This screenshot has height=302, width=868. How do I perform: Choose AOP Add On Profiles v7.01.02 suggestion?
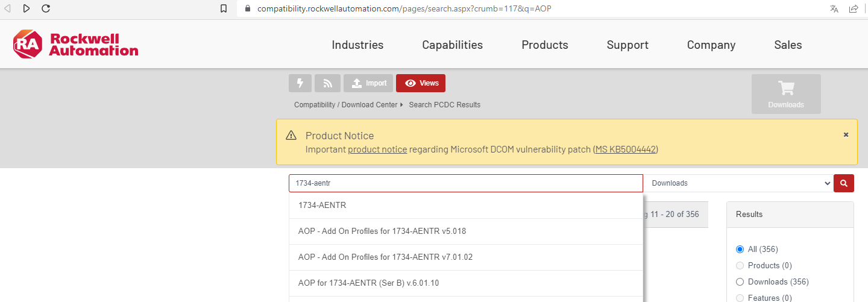[466, 257]
